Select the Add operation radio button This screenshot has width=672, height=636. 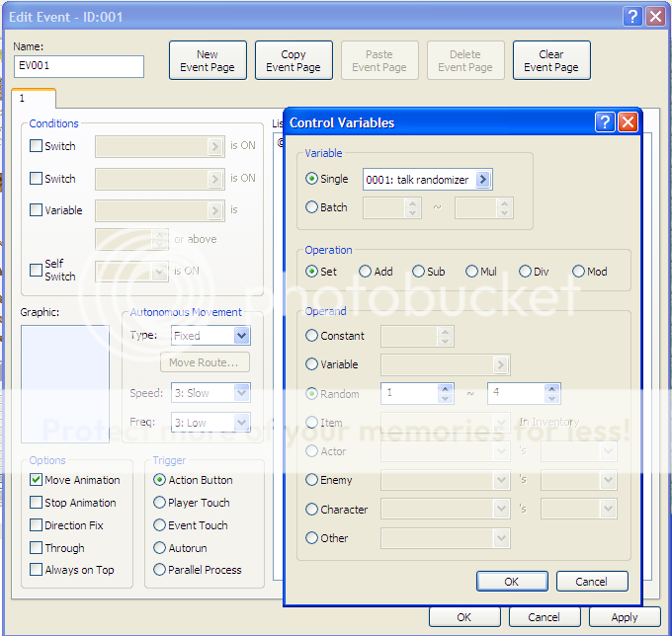click(366, 272)
